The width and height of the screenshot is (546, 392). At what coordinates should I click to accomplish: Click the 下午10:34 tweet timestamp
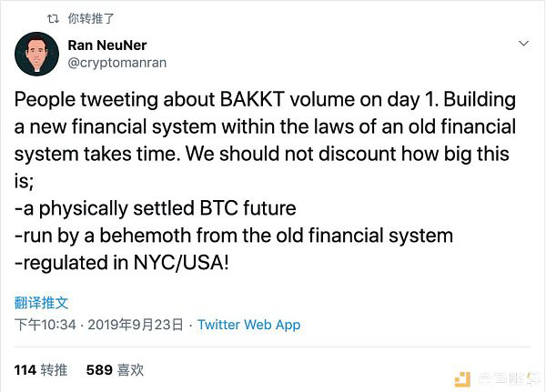47,325
